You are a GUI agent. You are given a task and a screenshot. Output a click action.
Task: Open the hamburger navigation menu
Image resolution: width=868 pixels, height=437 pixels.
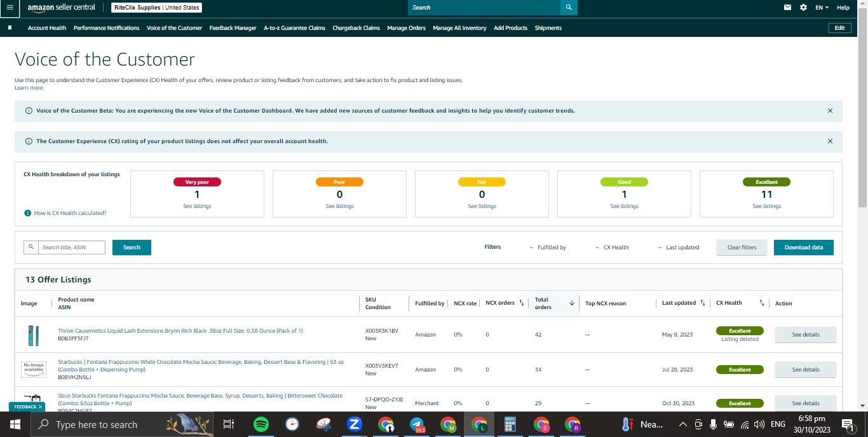10,8
